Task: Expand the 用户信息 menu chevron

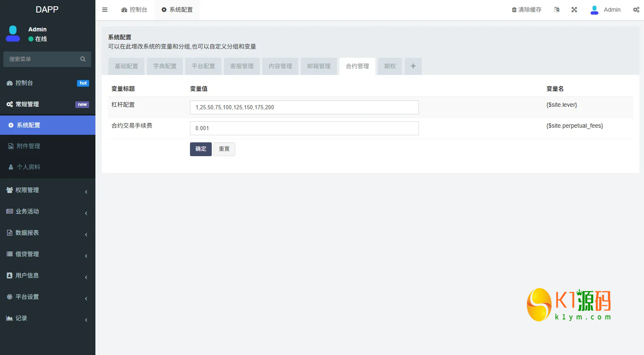Action: (x=86, y=277)
